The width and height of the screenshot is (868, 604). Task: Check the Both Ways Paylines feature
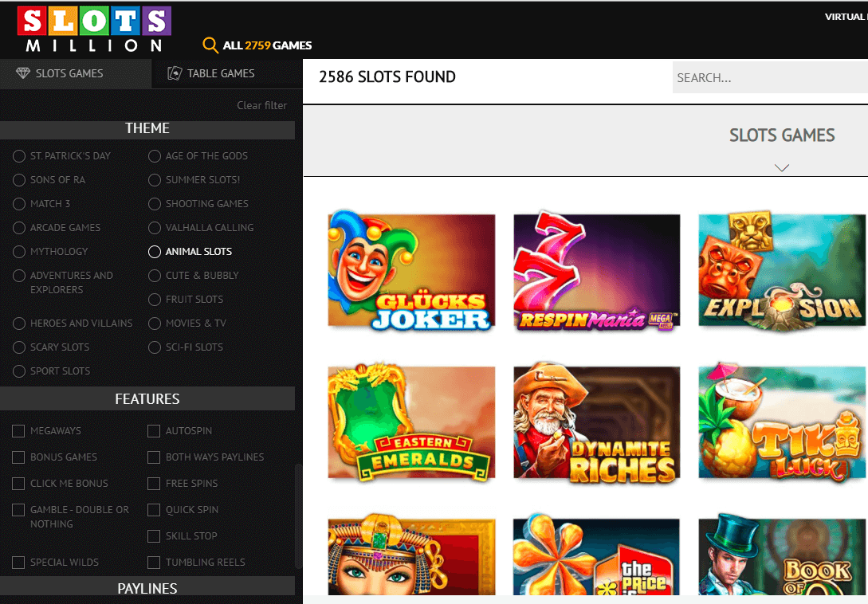154,457
